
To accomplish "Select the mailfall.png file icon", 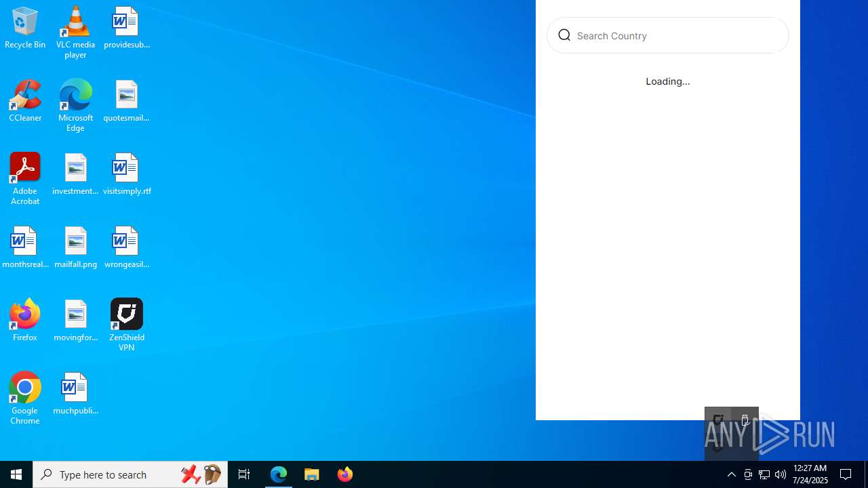I will [x=75, y=247].
